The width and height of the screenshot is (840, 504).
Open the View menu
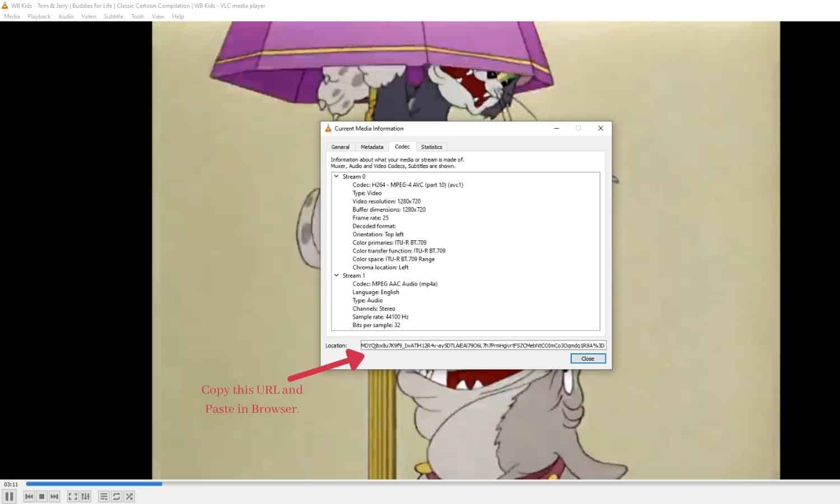pos(158,16)
